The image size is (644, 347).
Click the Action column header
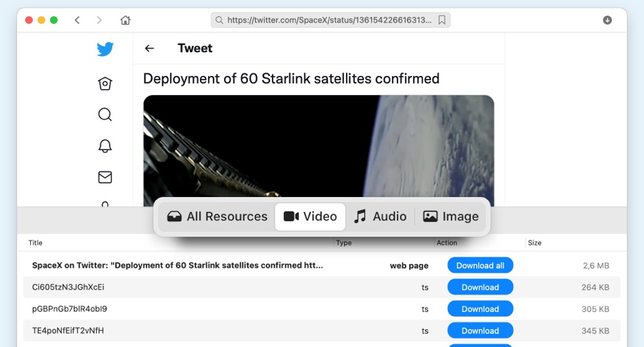tap(447, 243)
